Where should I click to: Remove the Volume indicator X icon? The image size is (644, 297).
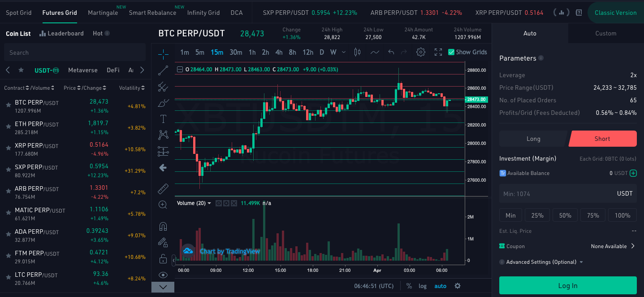point(233,203)
